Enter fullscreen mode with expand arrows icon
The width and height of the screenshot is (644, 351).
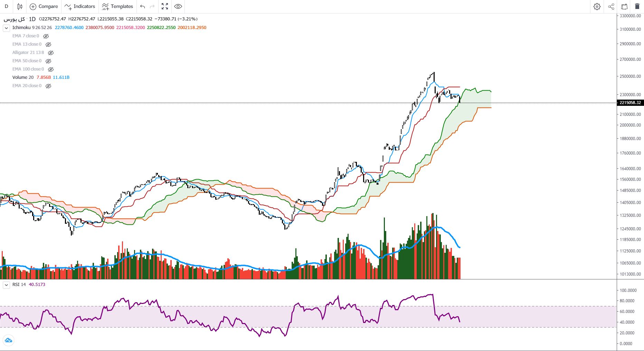pyautogui.click(x=165, y=7)
